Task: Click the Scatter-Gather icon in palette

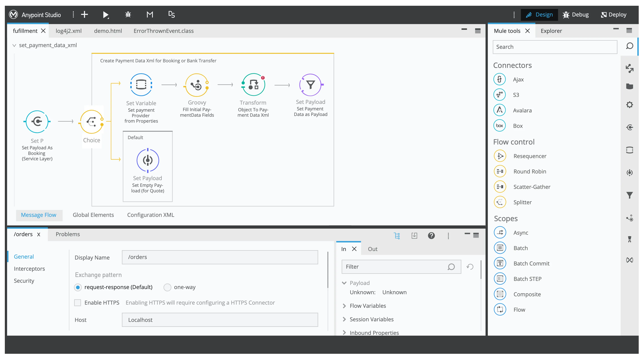Action: [x=500, y=187]
